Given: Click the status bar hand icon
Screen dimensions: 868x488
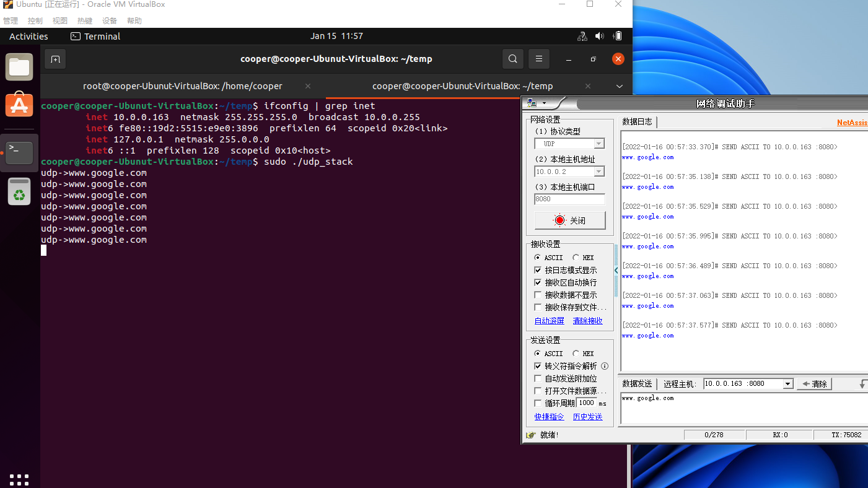Looking at the screenshot, I should click(530, 435).
